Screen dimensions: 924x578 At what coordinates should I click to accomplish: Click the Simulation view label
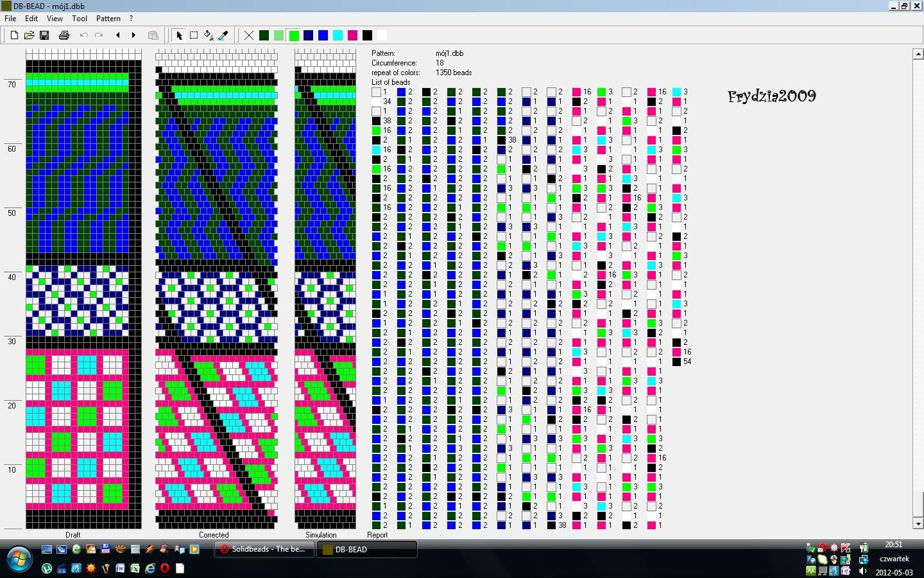coord(321,534)
